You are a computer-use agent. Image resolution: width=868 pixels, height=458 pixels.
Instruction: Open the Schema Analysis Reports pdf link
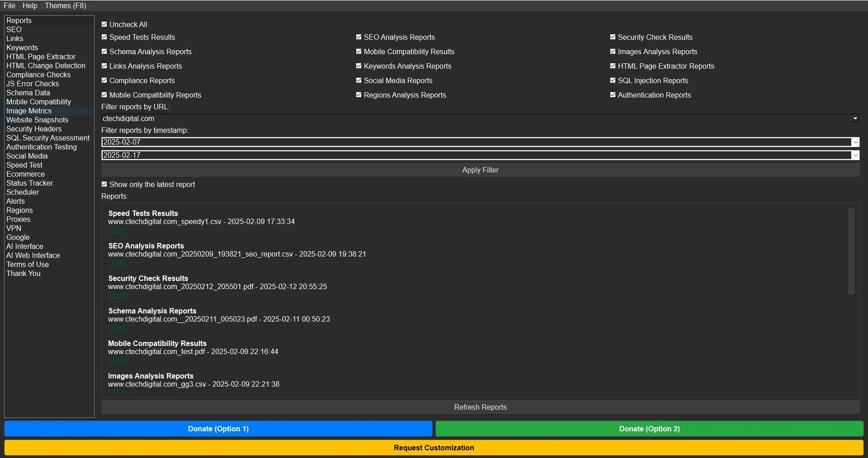117,327
